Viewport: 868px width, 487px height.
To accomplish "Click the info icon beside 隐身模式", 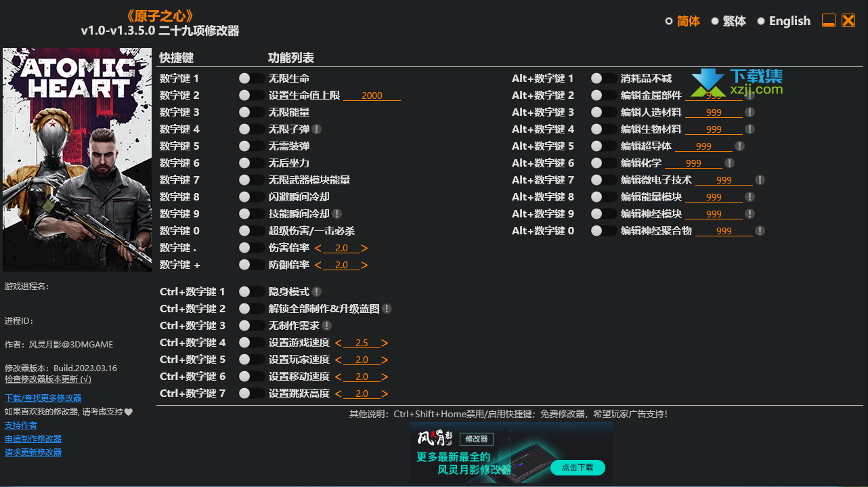I will [x=316, y=291].
